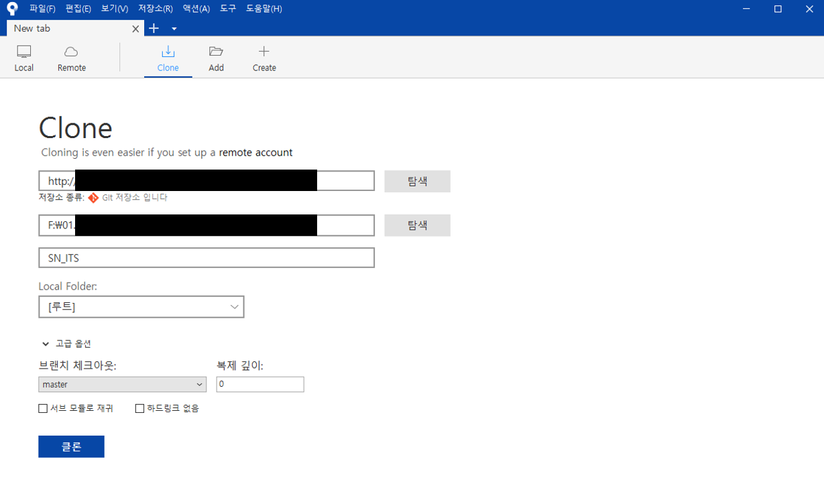This screenshot has width=824, height=504.
Task: Click the Add repository icon
Action: 216,57
